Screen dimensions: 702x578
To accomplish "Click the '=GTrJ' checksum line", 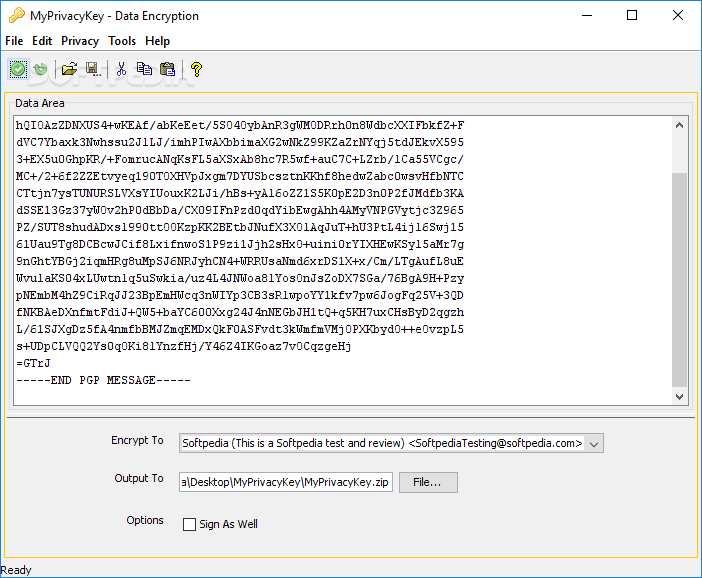I will (x=33, y=364).
